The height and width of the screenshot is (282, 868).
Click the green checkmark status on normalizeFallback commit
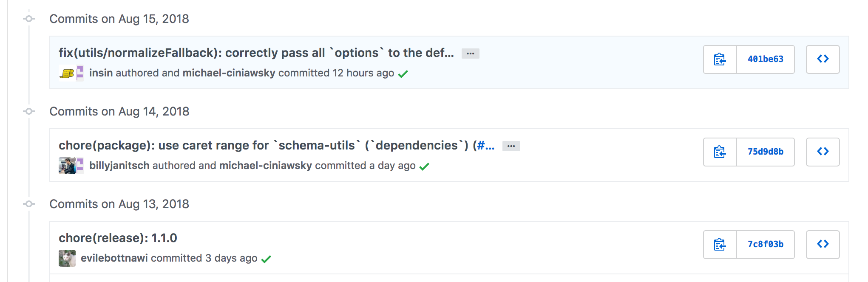403,74
